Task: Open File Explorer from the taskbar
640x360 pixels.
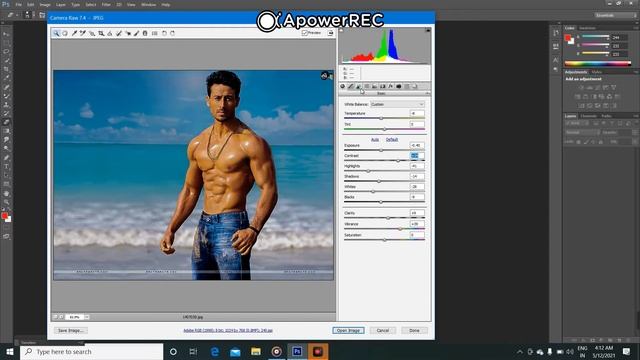Action: 256,351
